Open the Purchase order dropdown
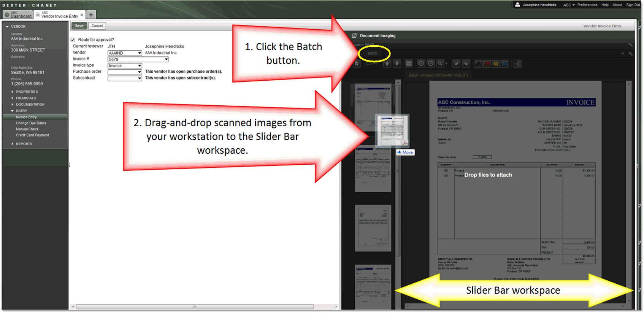The height and width of the screenshot is (313, 644). point(125,72)
